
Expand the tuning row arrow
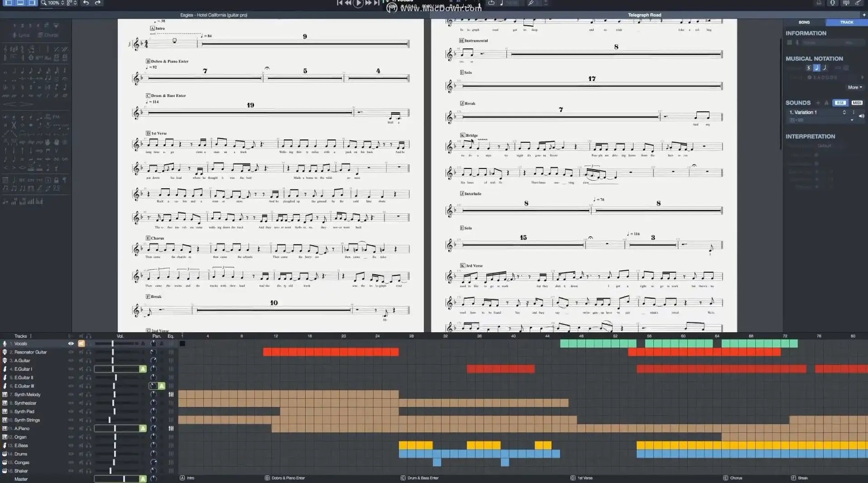pos(862,77)
